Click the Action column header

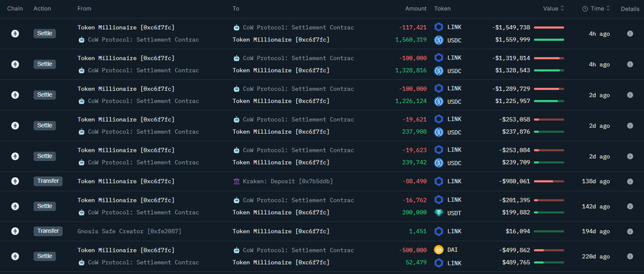click(42, 9)
